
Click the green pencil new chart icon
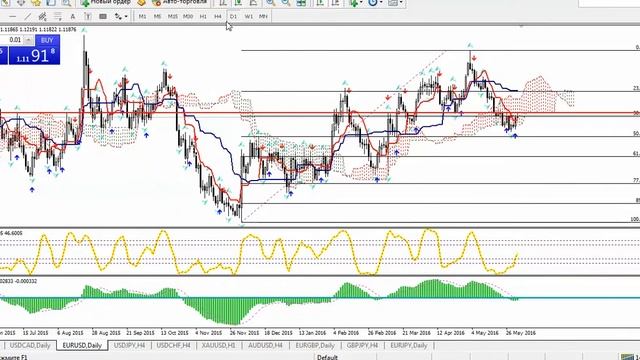[x=6, y=2]
